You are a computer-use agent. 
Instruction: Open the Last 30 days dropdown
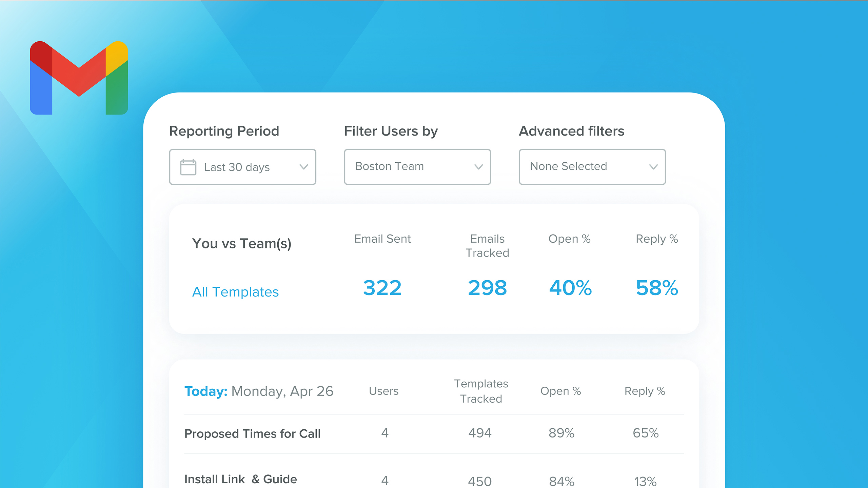tap(242, 167)
